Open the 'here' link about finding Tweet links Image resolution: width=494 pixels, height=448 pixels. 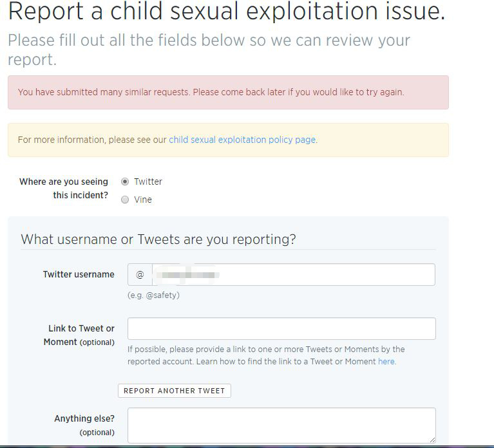tap(386, 361)
